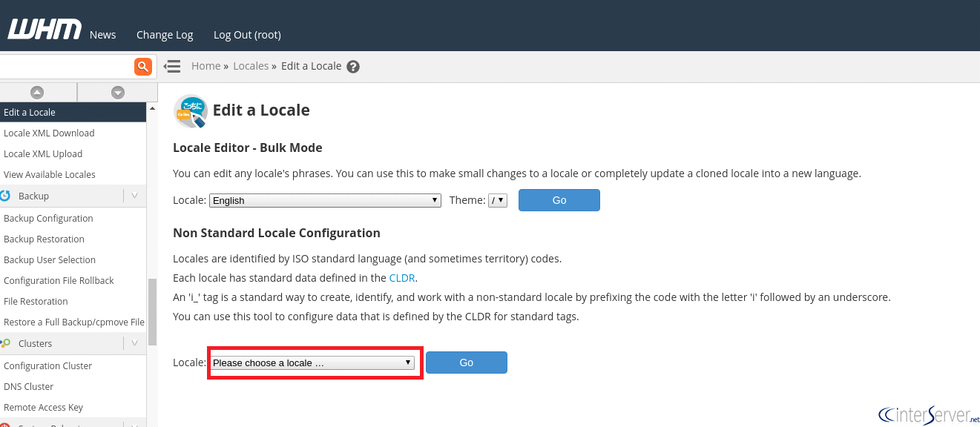Click Go button for non-standard locale
This screenshot has height=427, width=980.
point(467,363)
